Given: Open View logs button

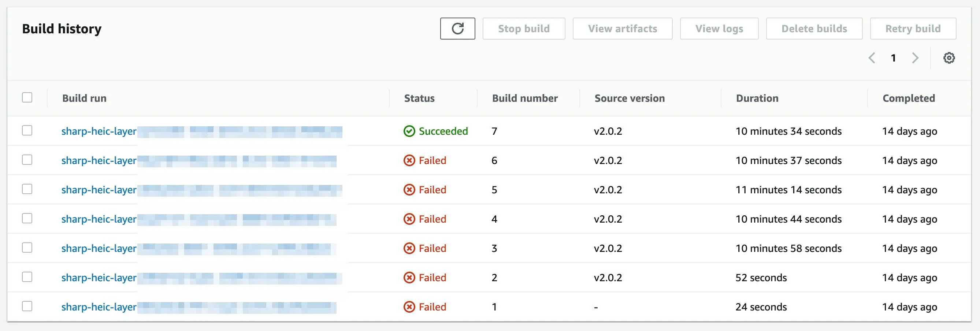Looking at the screenshot, I should click(x=719, y=29).
